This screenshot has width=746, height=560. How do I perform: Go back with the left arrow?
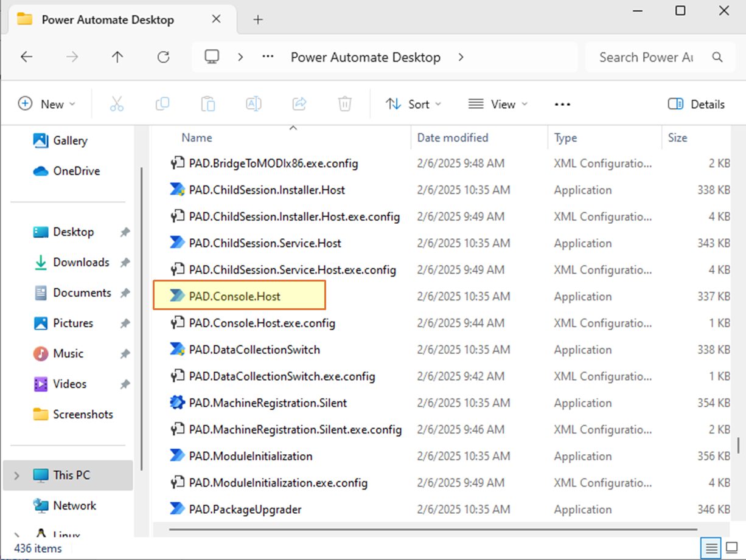click(x=26, y=57)
